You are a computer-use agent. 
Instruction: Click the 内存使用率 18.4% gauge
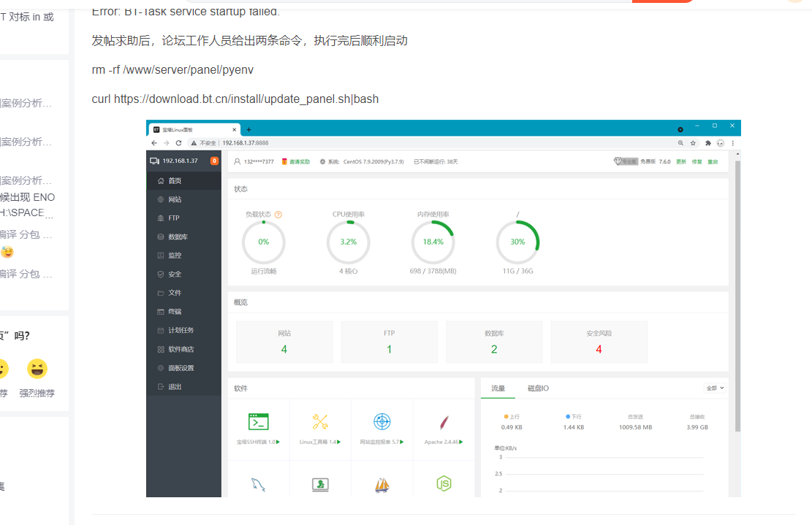[433, 242]
